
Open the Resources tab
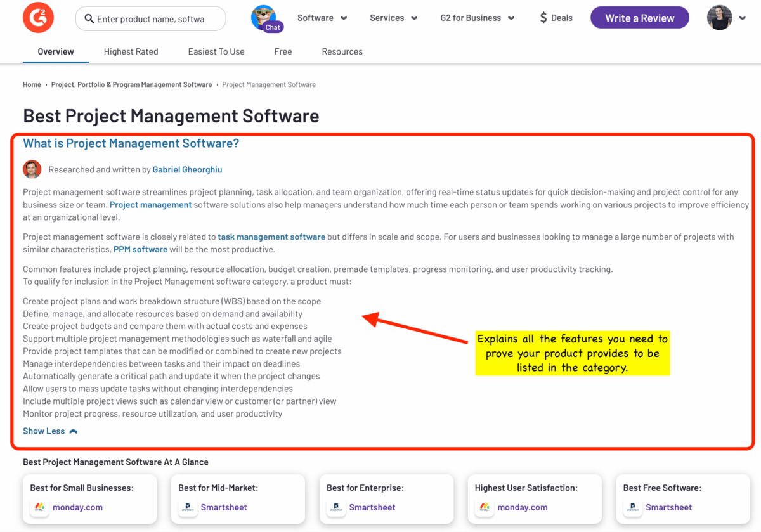click(342, 51)
